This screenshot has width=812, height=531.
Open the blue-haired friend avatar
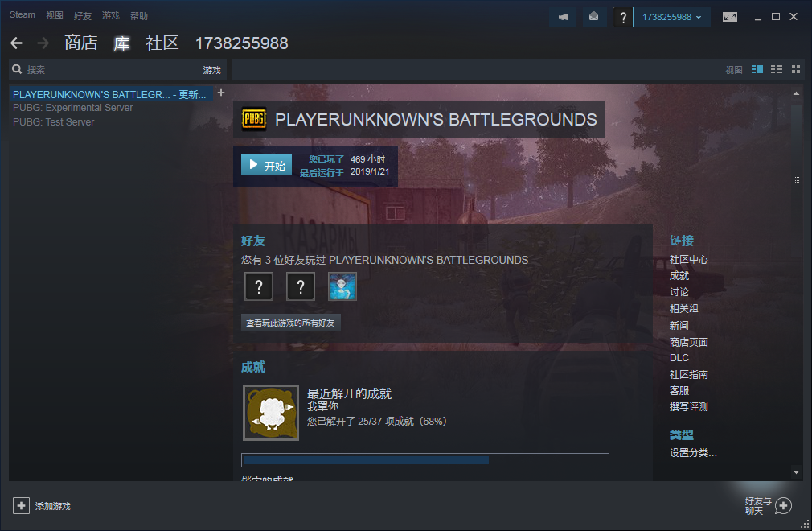(342, 286)
